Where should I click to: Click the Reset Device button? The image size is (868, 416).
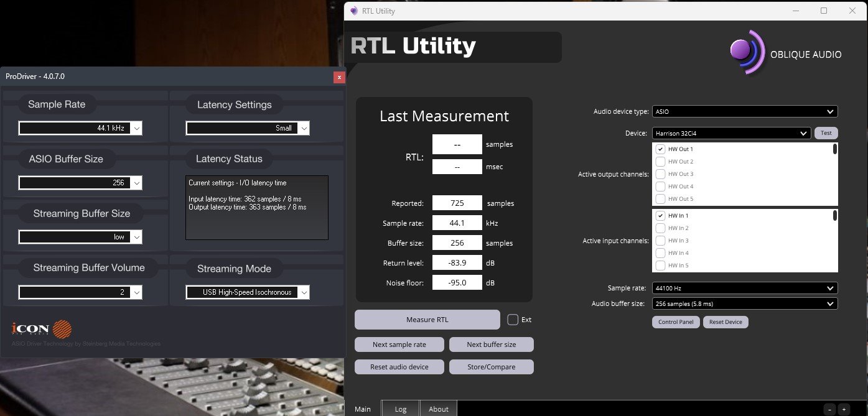pyautogui.click(x=726, y=322)
